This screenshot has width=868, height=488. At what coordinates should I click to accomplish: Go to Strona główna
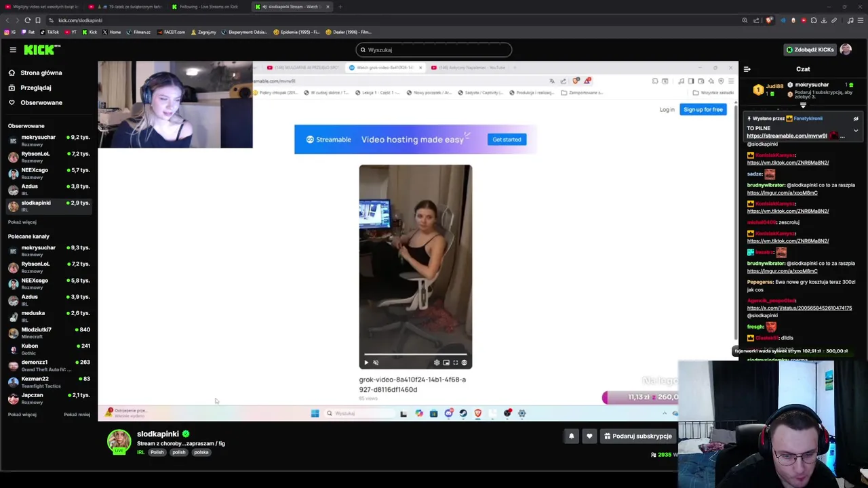[35, 73]
